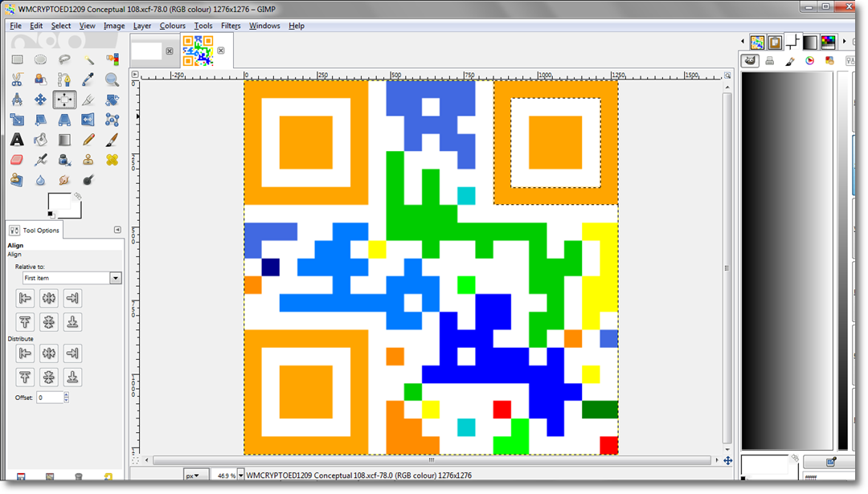Switch to the gradient dock tab
868x494 pixels.
[810, 42]
